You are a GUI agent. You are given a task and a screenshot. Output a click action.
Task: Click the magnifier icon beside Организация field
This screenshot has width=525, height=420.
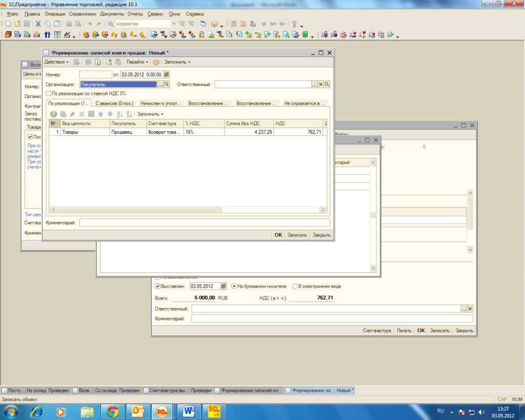coord(166,85)
